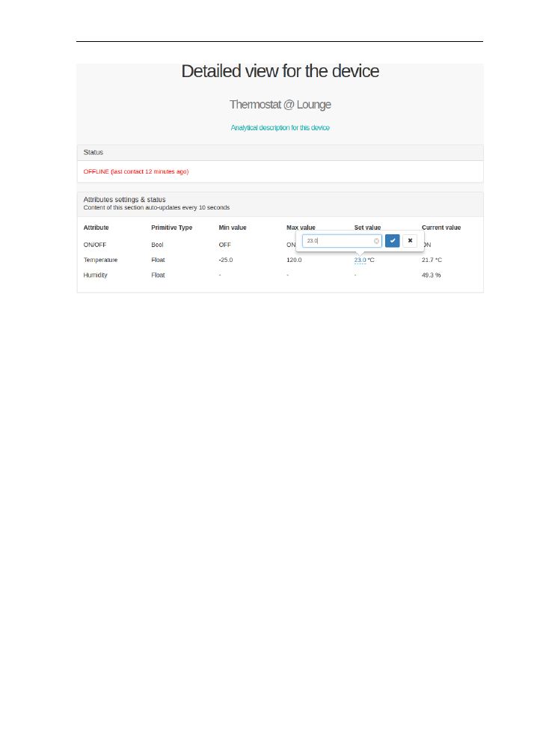This screenshot has height=756, width=534.
Task: Click the temperature set value input field
Action: (x=338, y=241)
